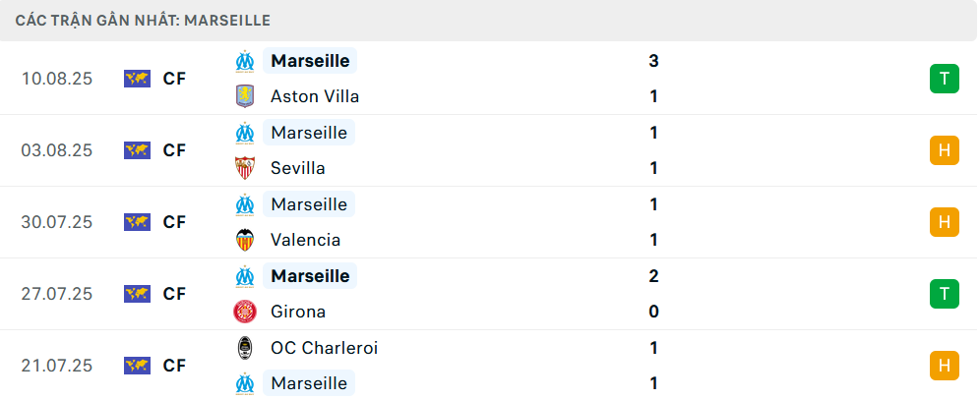The width and height of the screenshot is (980, 400).
Task: Click orange H badge for Valencia match
Action: [x=944, y=222]
